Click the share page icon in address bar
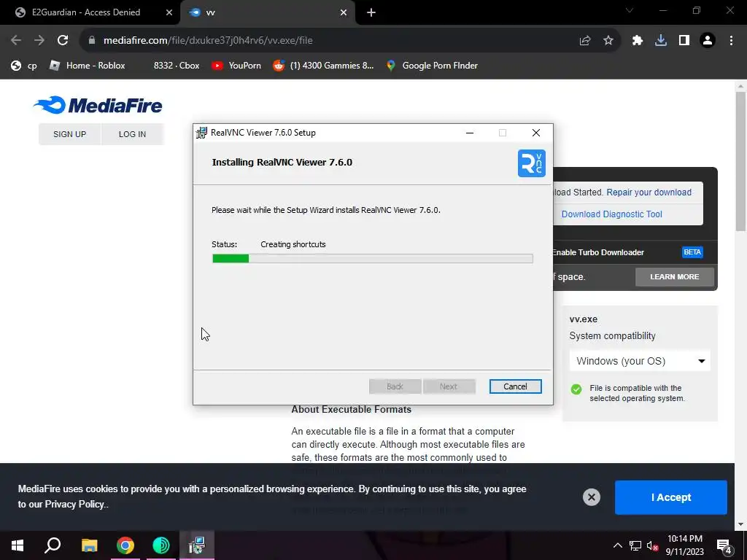The width and height of the screenshot is (747, 560). point(585,41)
